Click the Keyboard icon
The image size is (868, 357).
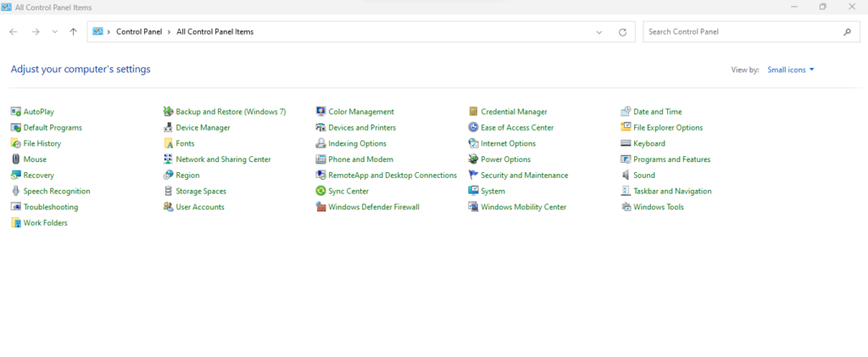pyautogui.click(x=626, y=143)
